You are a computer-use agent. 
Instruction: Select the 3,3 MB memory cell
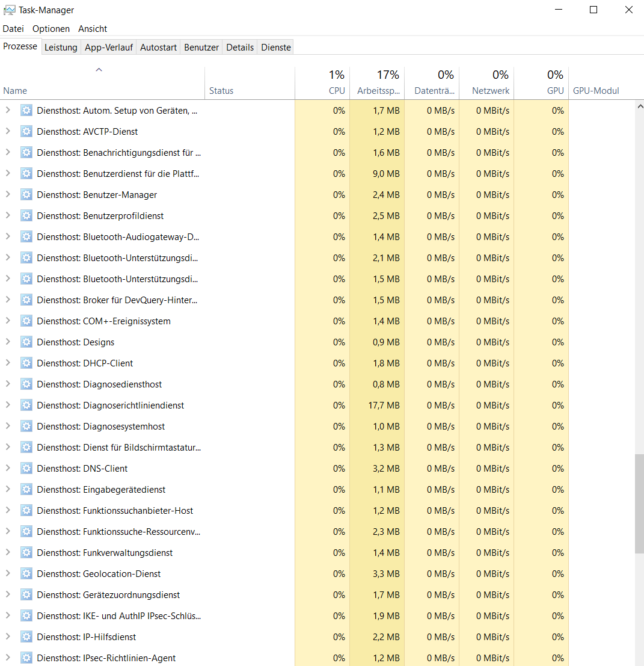pyautogui.click(x=377, y=573)
